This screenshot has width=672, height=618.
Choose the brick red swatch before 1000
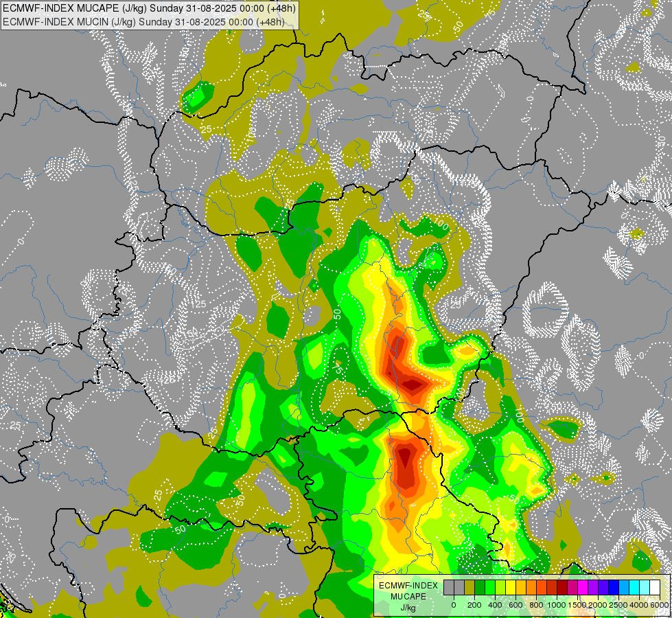coord(552,587)
